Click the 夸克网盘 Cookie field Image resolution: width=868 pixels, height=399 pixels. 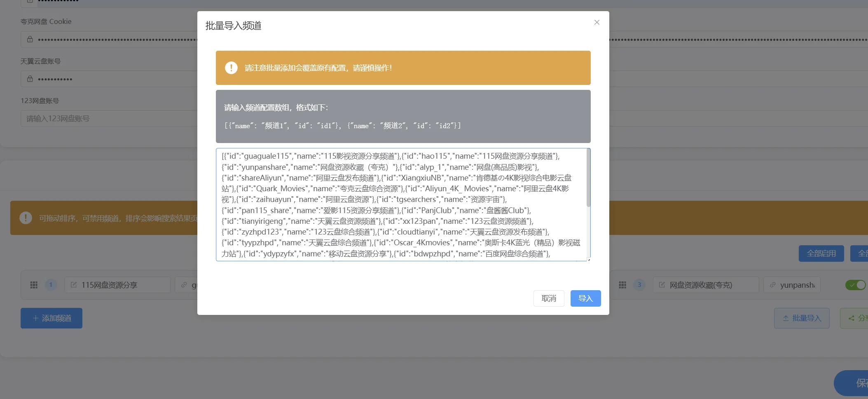pyautogui.click(x=109, y=39)
